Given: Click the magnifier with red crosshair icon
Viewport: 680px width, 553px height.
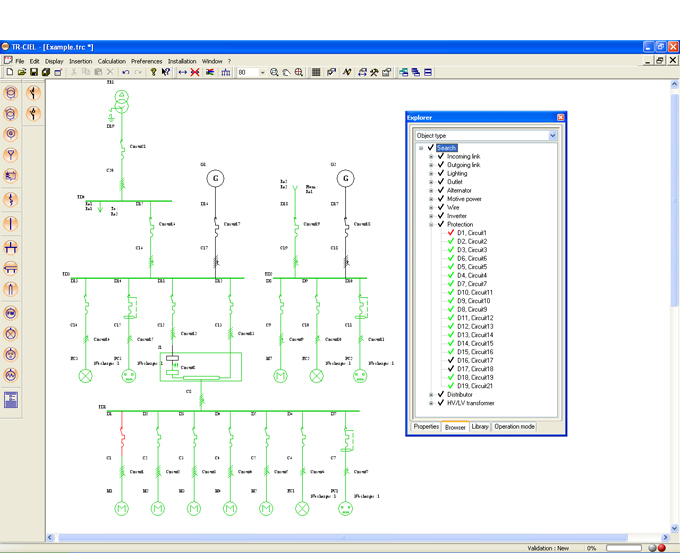Looking at the screenshot, I should [299, 72].
